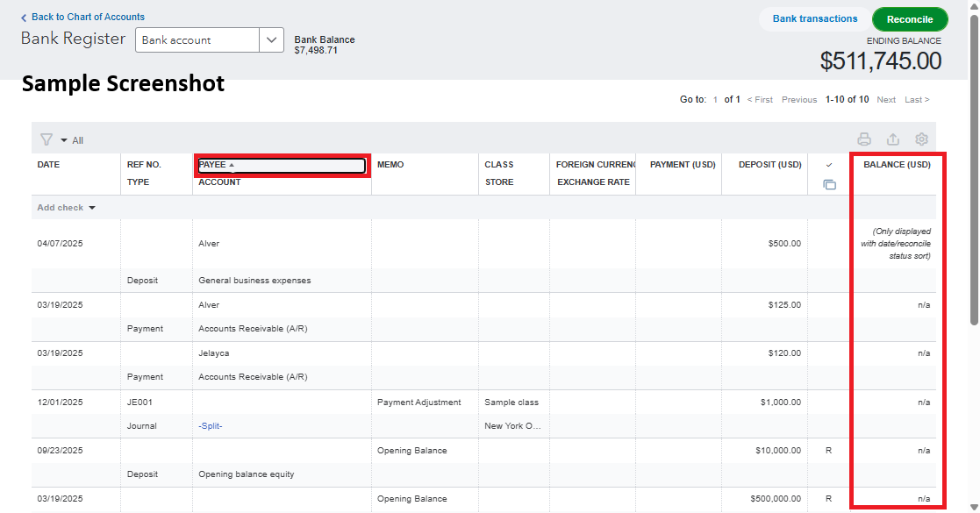Click the attachments column icon
The image size is (980, 513).
pos(829,184)
